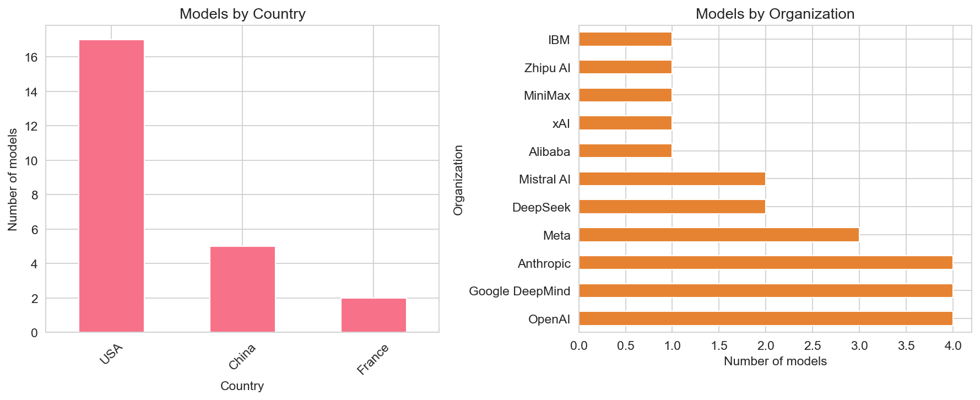Click the MiniMax horizontal bar
Viewport: 980px width, 400px height.
625,95
